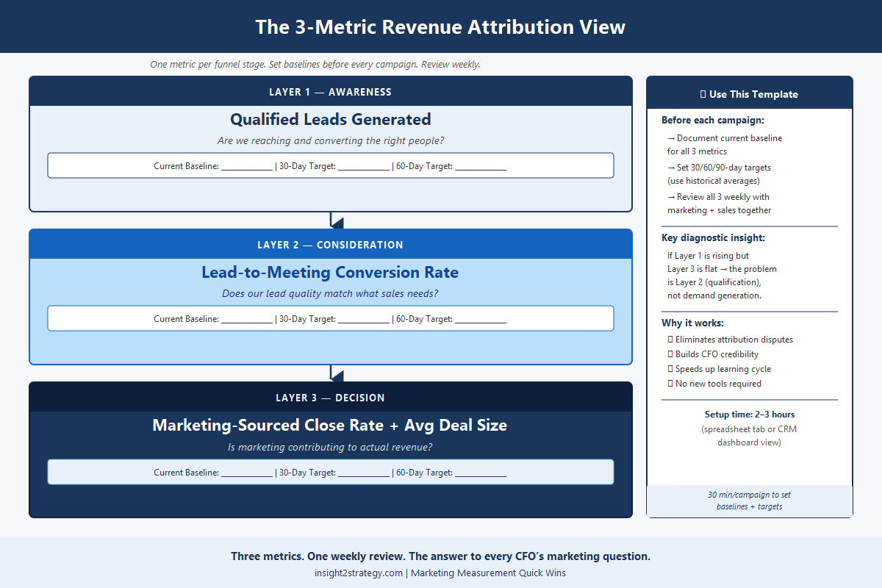Click the "Use This Template" sidebar header

coord(749,94)
